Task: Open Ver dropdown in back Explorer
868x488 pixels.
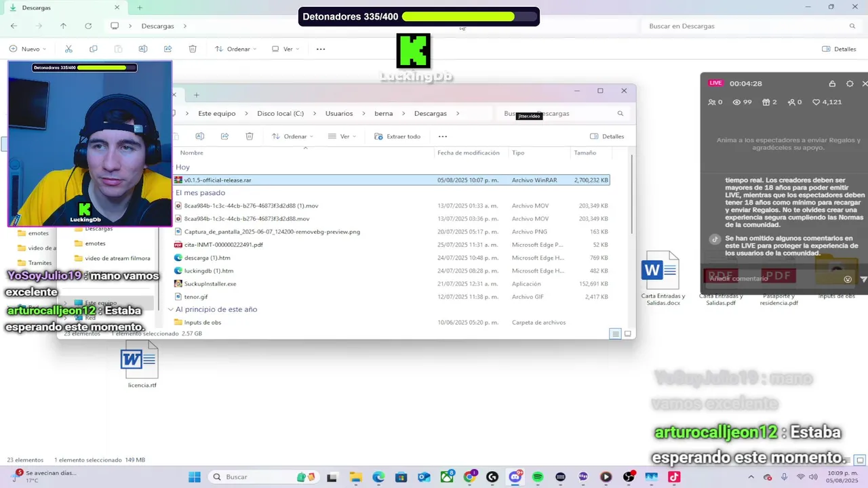Action: coord(285,49)
